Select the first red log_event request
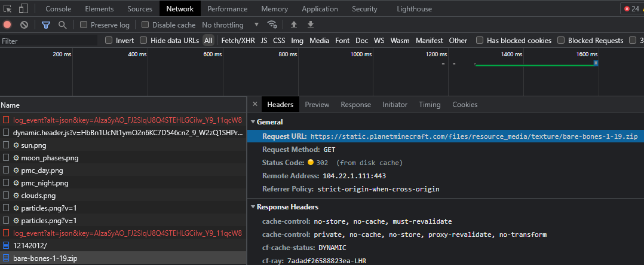Image resolution: width=644 pixels, height=265 pixels. [123, 120]
